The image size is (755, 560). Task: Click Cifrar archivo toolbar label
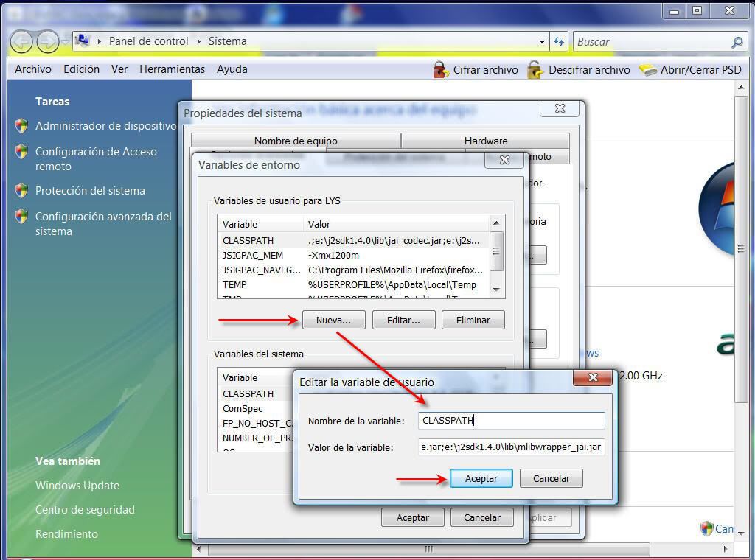tap(485, 70)
